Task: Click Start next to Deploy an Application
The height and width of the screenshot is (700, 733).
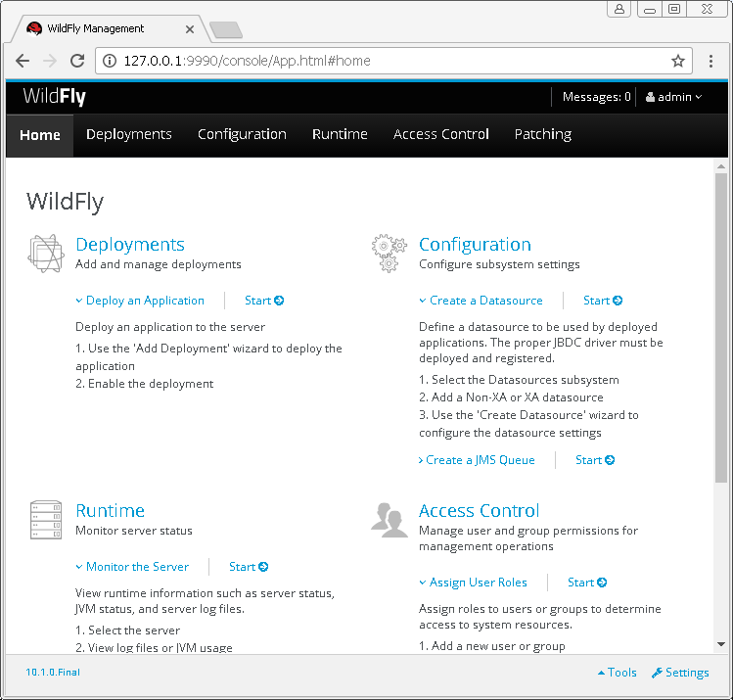Action: (x=264, y=301)
